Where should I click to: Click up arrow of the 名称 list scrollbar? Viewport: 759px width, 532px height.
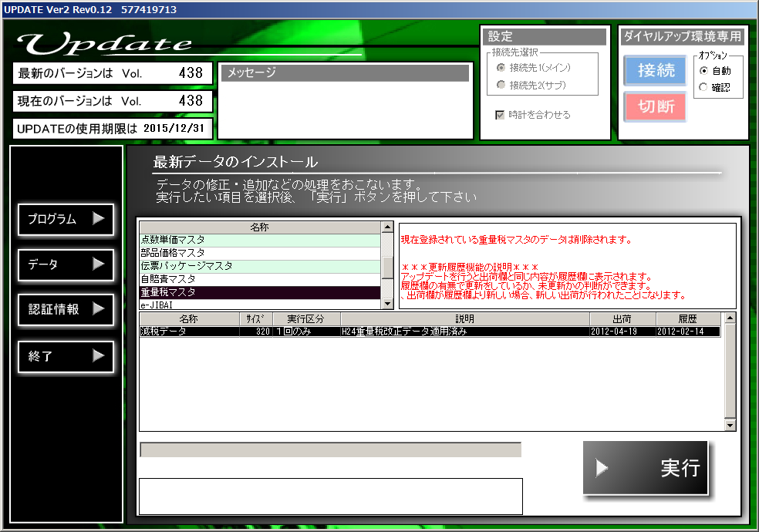pos(388,228)
